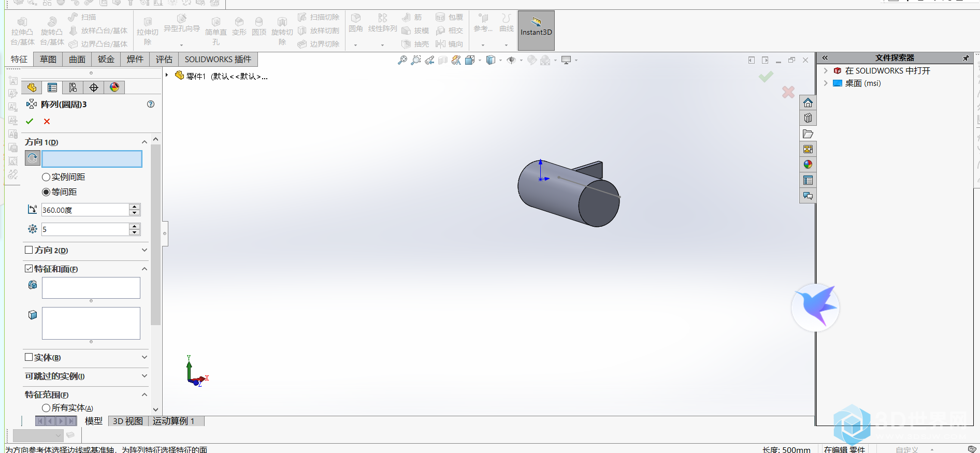980x453 pixels.
Task: Click the features to pattern selection box
Action: pos(91,288)
